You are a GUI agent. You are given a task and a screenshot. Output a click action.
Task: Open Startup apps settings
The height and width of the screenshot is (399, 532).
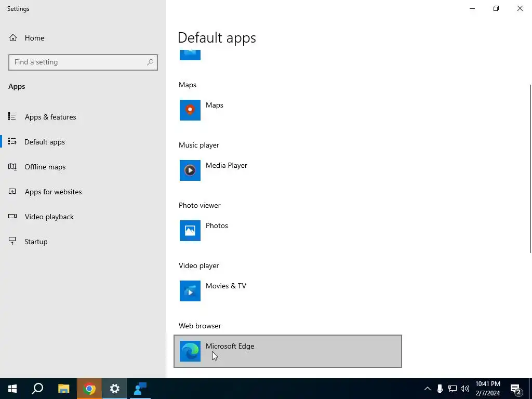(36, 242)
